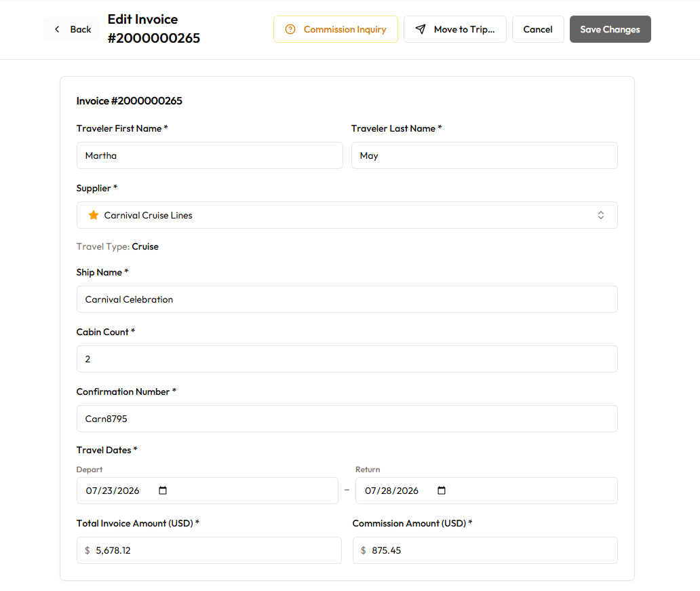Save Changes to the invoice
700x591 pixels.
click(x=610, y=29)
